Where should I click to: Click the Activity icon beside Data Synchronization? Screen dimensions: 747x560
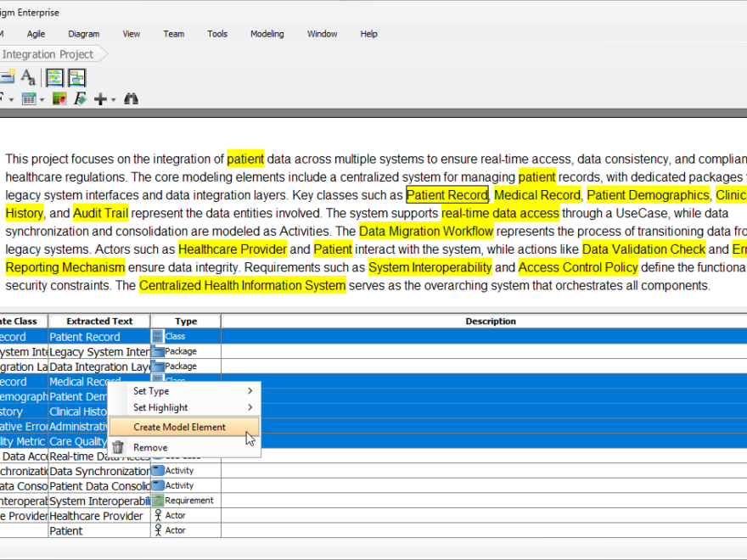coord(157,470)
